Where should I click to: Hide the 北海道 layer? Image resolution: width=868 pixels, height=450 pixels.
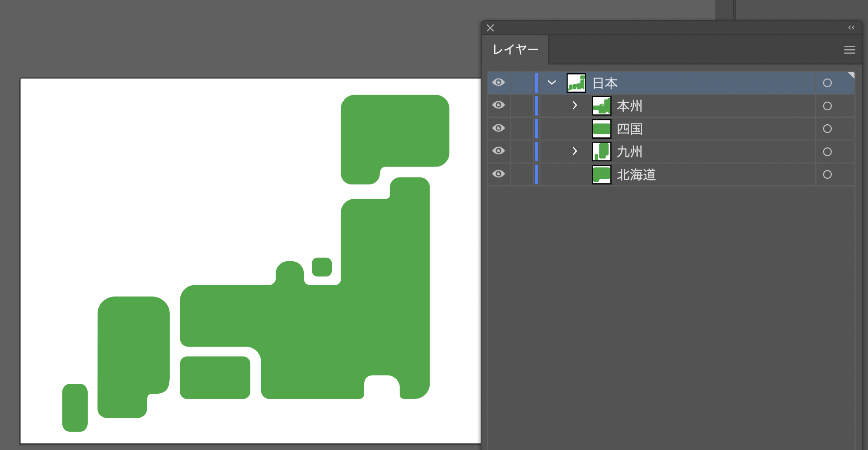499,174
